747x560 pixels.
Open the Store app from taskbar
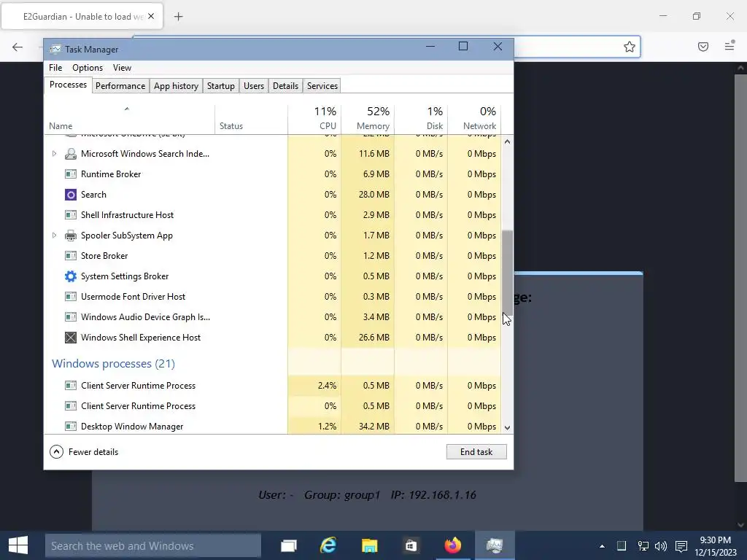pos(411,545)
